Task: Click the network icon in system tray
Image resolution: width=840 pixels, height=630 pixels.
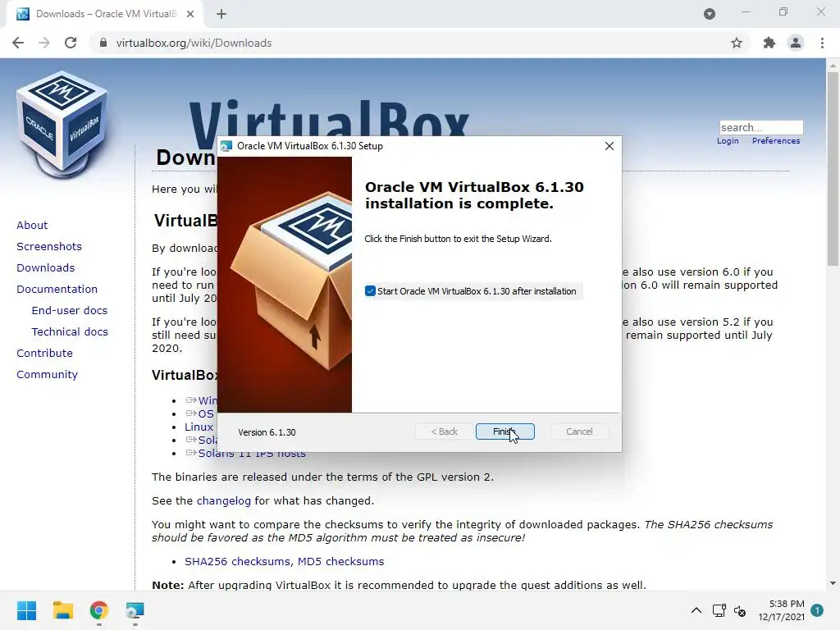Action: tap(719, 610)
